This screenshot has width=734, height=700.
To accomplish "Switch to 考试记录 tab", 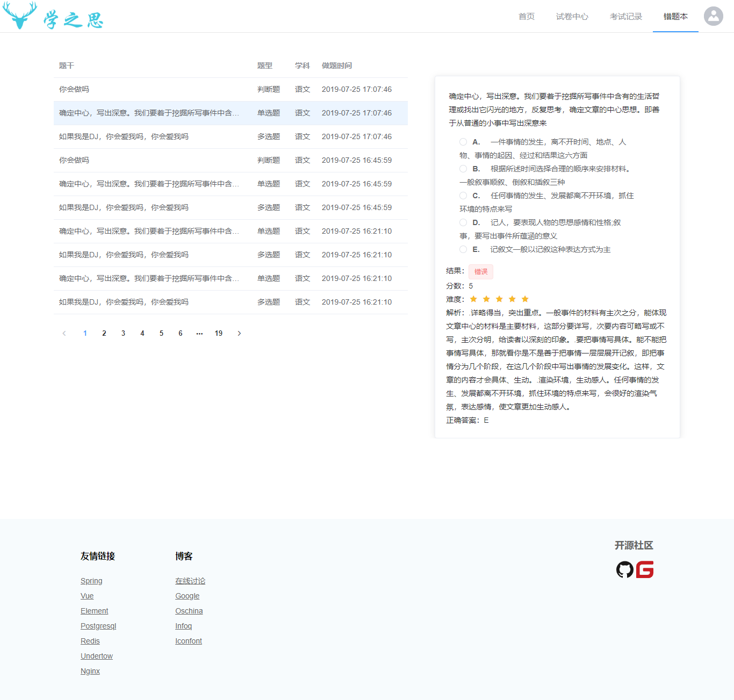I will coord(625,17).
